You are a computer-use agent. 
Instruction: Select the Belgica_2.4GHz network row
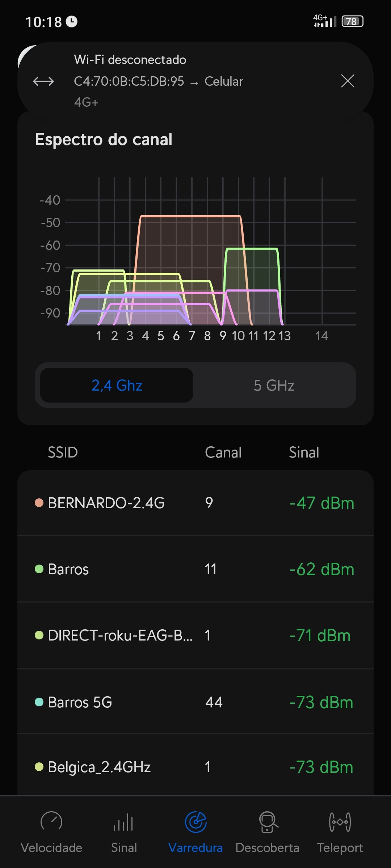click(195, 767)
